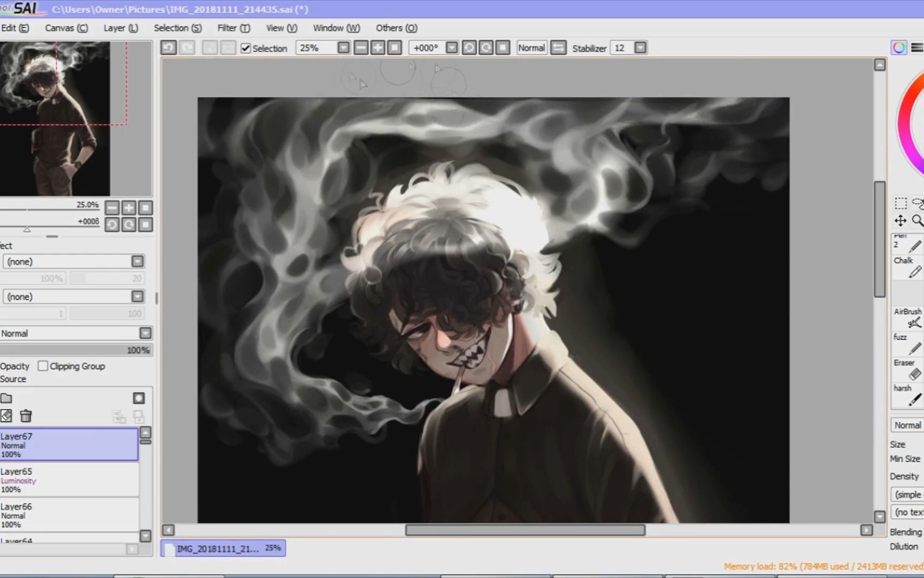Open the rotation angle dropdown

click(x=452, y=48)
